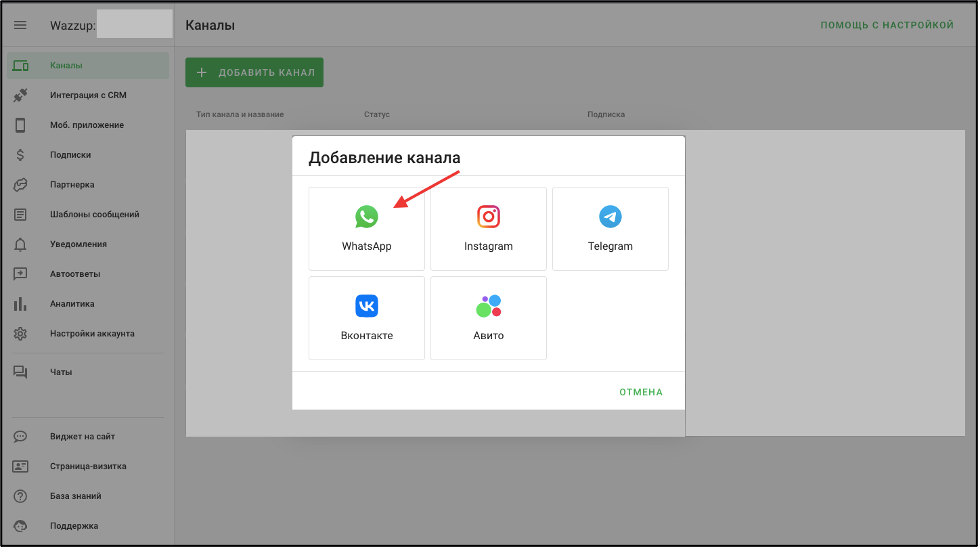Click the Чаты chat bubbles icon
This screenshot has width=979, height=547.
click(20, 372)
